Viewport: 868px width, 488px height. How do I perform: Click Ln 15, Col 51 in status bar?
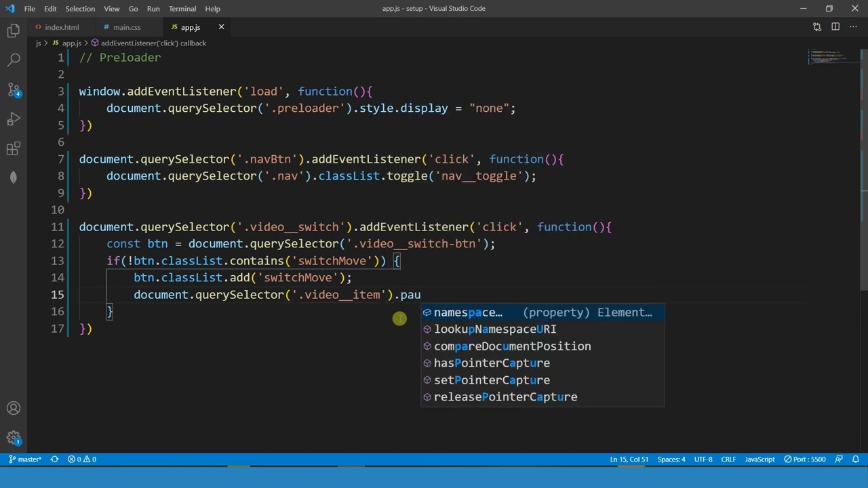pos(629,460)
